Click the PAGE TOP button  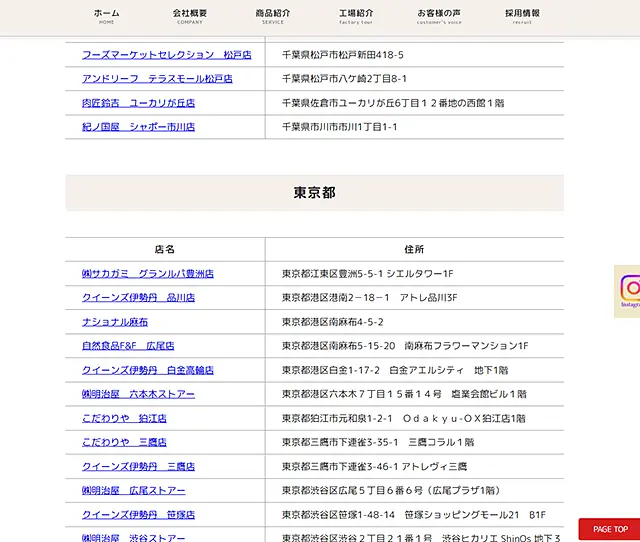point(610,529)
